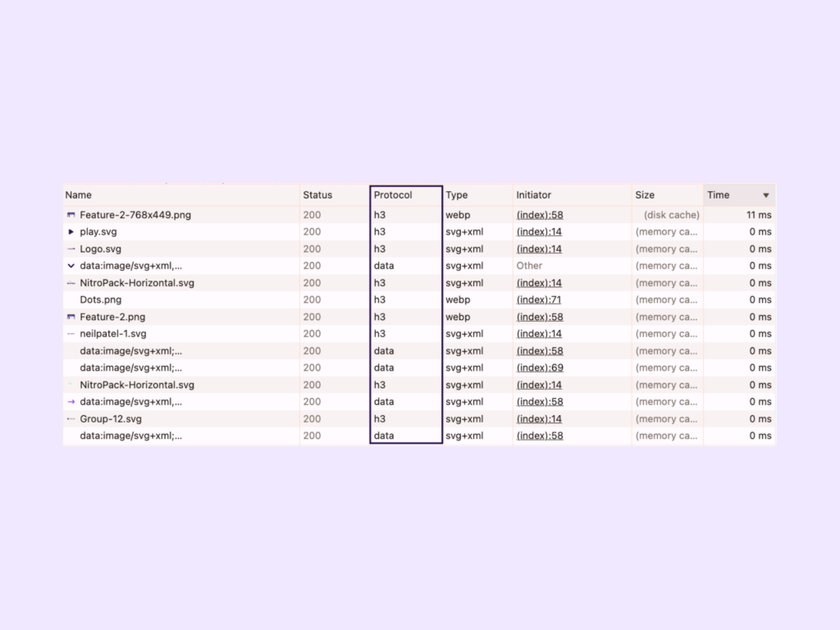Viewport: 840px width, 630px height.
Task: Select the Dots.png request name
Action: click(x=100, y=300)
